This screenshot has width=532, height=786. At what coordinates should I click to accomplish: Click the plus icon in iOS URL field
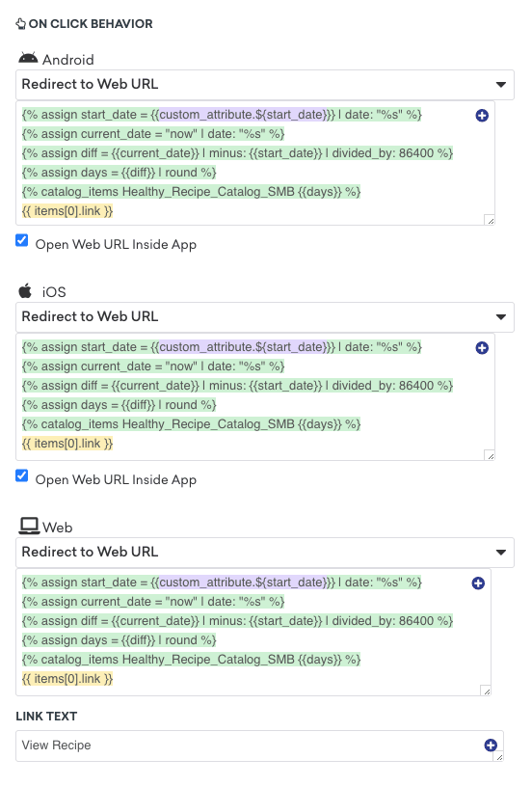click(x=482, y=348)
